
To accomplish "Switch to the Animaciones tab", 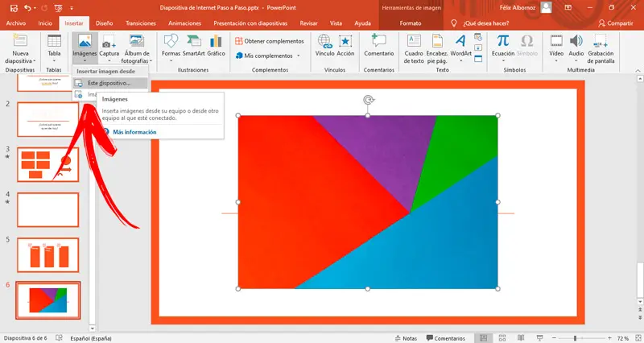I will tap(185, 23).
